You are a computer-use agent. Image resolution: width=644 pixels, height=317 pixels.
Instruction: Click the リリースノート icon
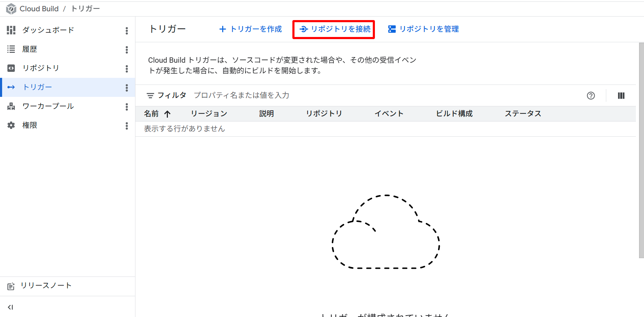click(11, 286)
